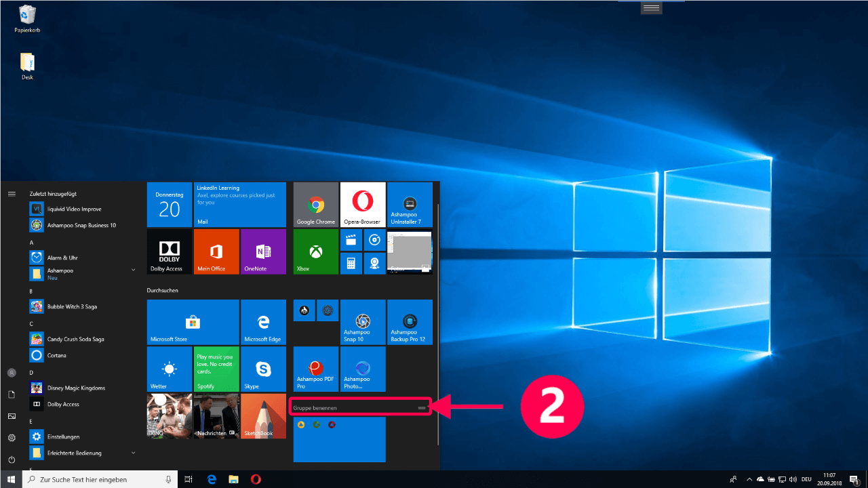Click the group drag handle beside Gruppe benennen
The width and height of the screenshot is (868, 488).
tap(422, 408)
